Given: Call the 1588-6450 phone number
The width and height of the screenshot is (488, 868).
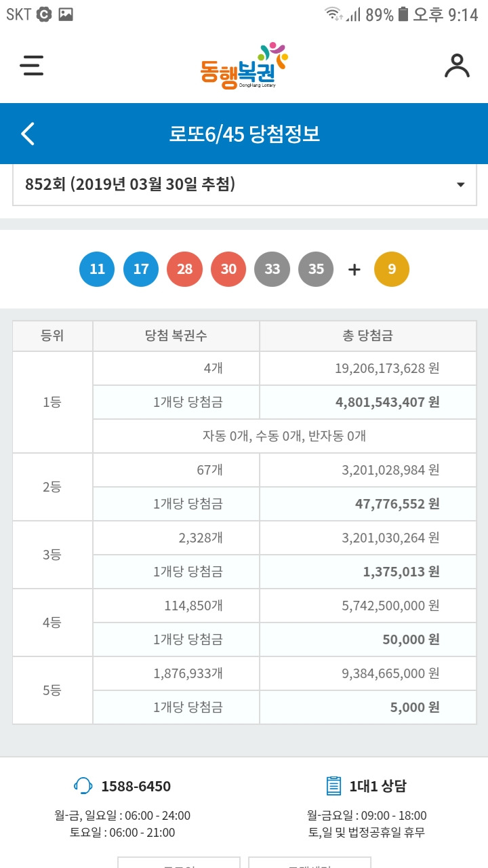Looking at the screenshot, I should [x=136, y=787].
